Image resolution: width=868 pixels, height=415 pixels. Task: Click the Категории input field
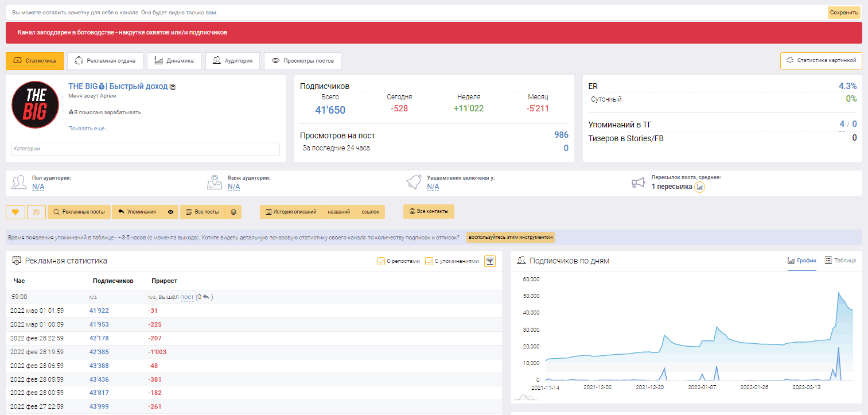[146, 149]
